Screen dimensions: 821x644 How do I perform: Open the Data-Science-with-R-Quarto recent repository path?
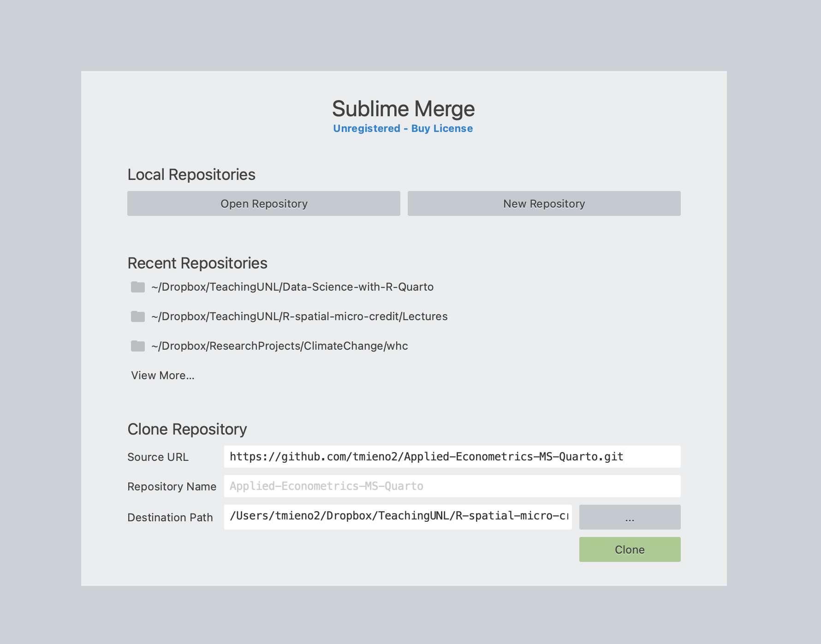point(292,287)
